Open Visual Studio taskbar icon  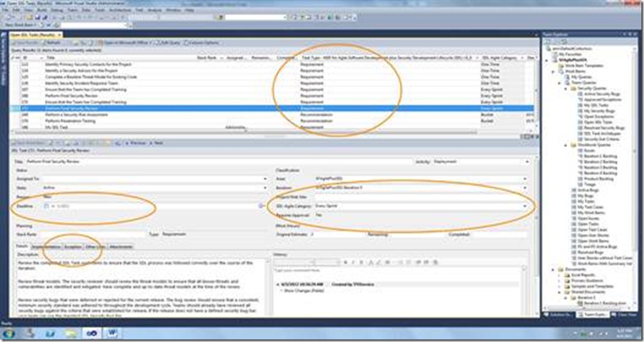point(92,333)
